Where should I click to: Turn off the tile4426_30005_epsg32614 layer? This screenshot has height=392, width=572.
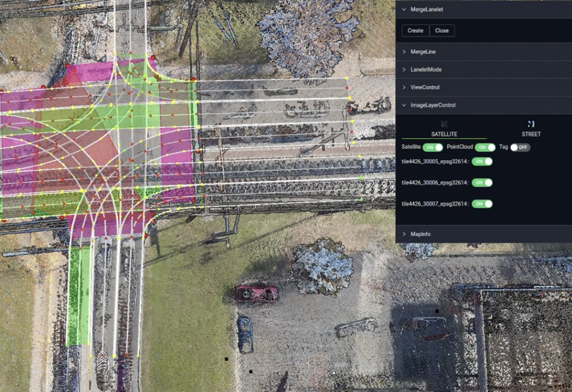click(x=483, y=161)
